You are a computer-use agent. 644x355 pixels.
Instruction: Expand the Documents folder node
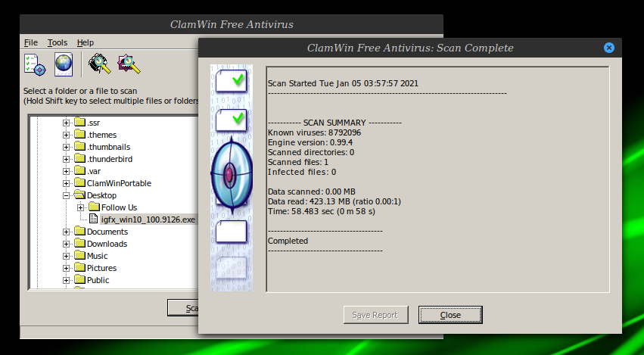click(x=66, y=232)
